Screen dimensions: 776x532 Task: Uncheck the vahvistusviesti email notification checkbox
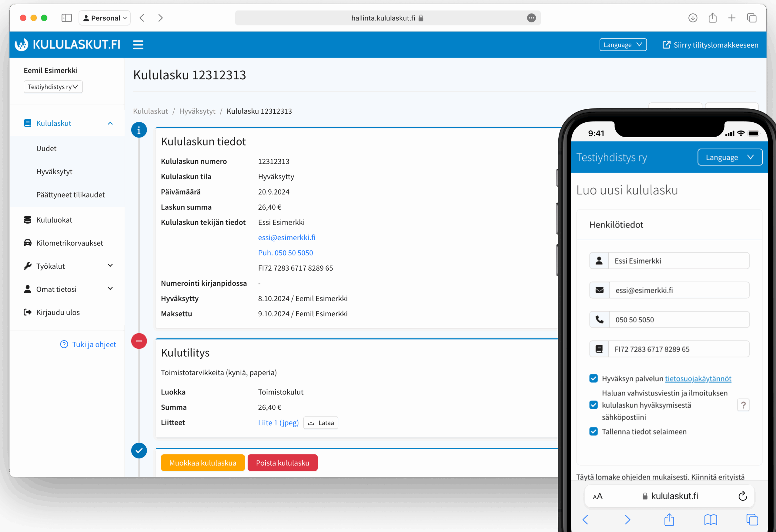[594, 405]
